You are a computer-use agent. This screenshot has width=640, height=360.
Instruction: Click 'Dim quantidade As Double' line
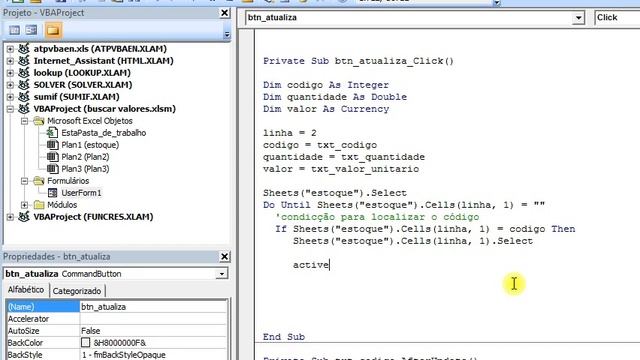point(335,97)
